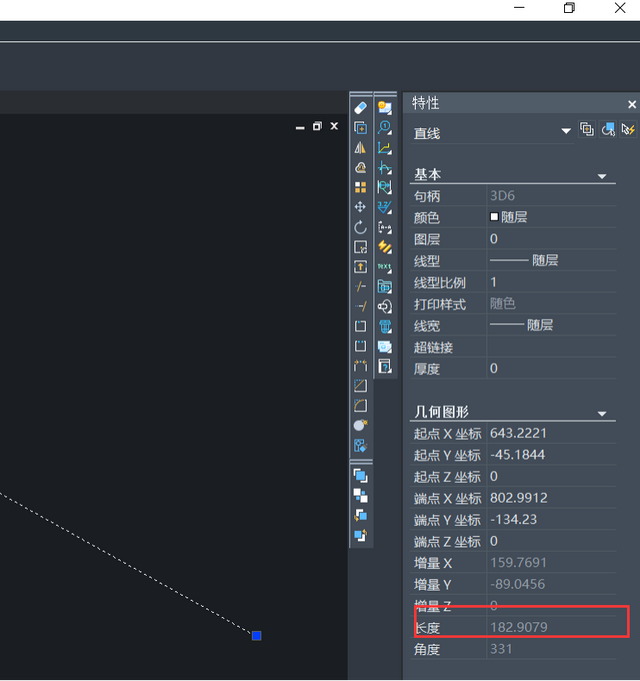The image size is (640, 681).
Task: Edit the 端点 Y 坐标 value -134.23
Action: point(551,520)
